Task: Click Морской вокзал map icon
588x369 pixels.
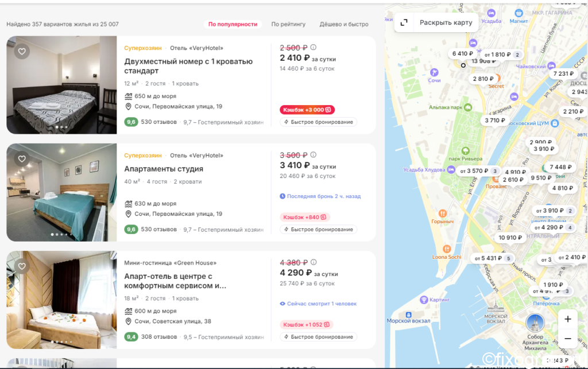Action: point(408,315)
